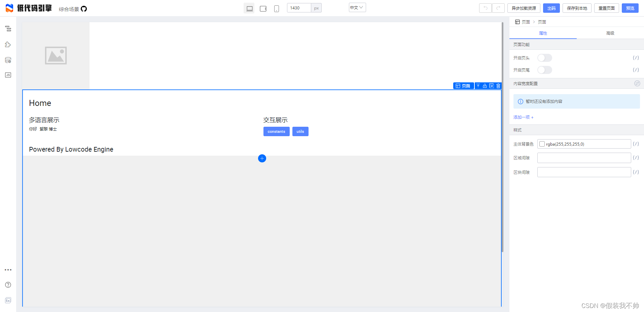The image size is (644, 312).
Task: Toggle the page header switch
Action: point(544,58)
